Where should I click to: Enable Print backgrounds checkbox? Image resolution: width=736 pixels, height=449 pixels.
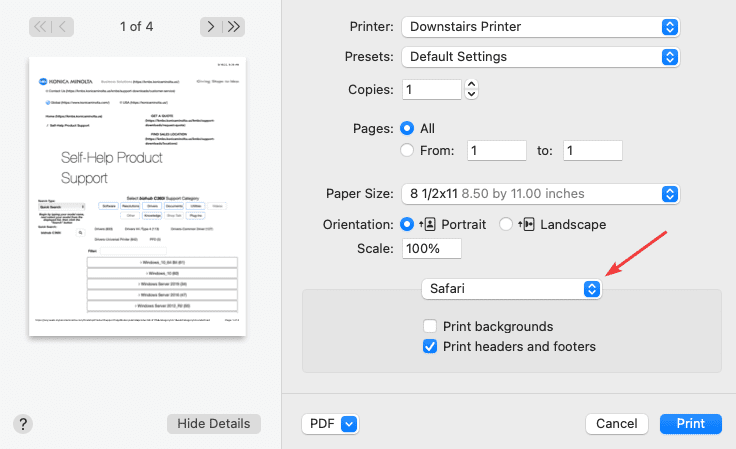[430, 326]
